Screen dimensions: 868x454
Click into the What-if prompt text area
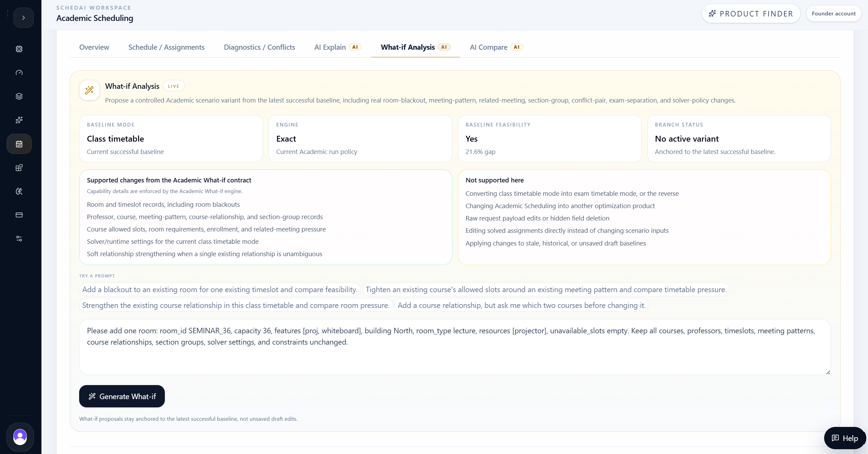(455, 347)
